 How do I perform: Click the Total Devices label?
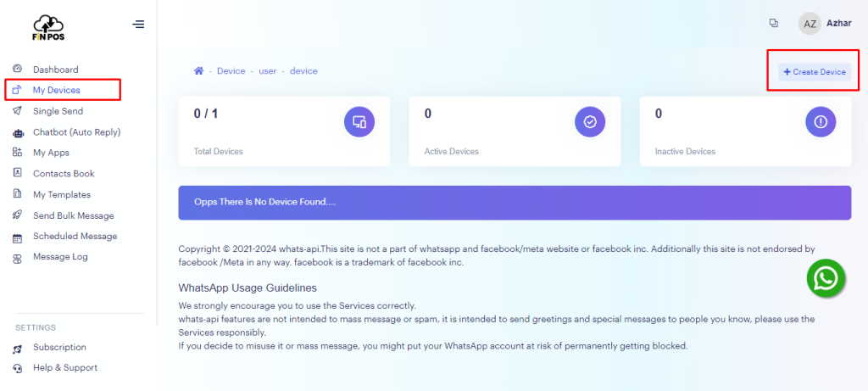click(218, 151)
